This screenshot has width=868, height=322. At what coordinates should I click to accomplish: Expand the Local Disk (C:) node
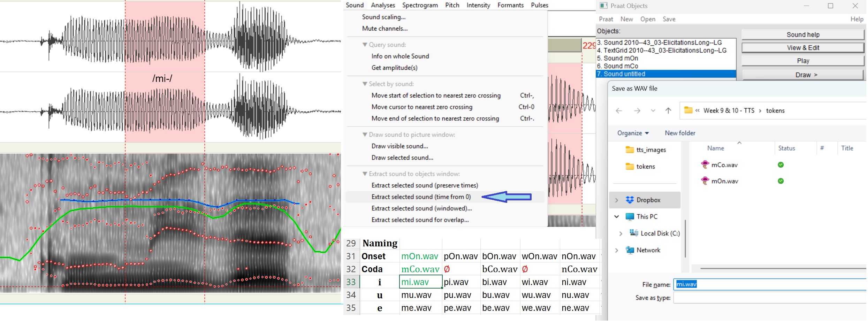click(620, 233)
